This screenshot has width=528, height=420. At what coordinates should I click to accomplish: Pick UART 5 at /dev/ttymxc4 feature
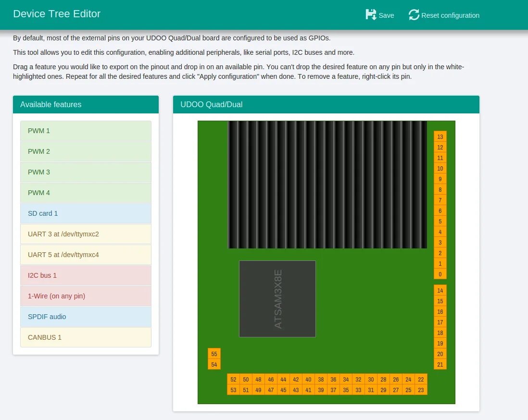[x=86, y=255]
